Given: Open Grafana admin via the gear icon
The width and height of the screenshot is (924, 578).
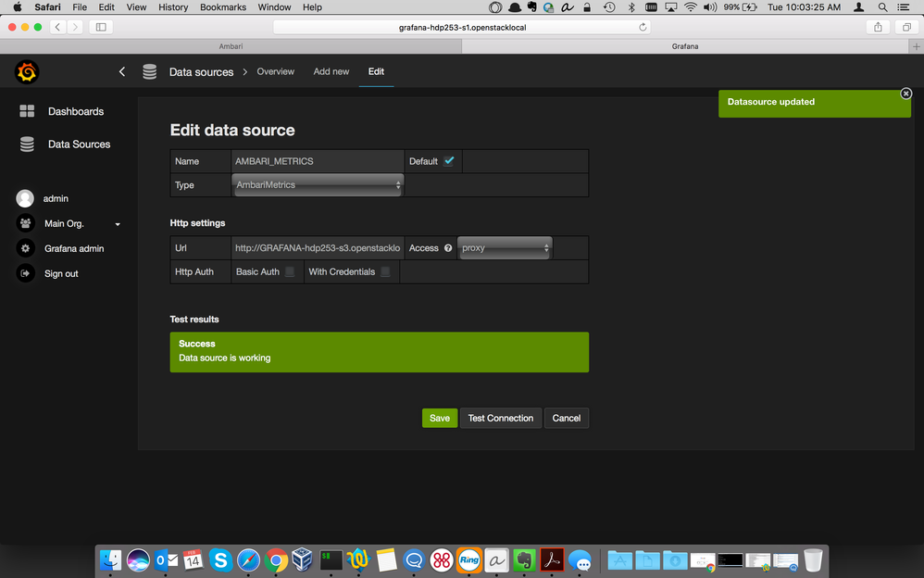Looking at the screenshot, I should pos(25,247).
